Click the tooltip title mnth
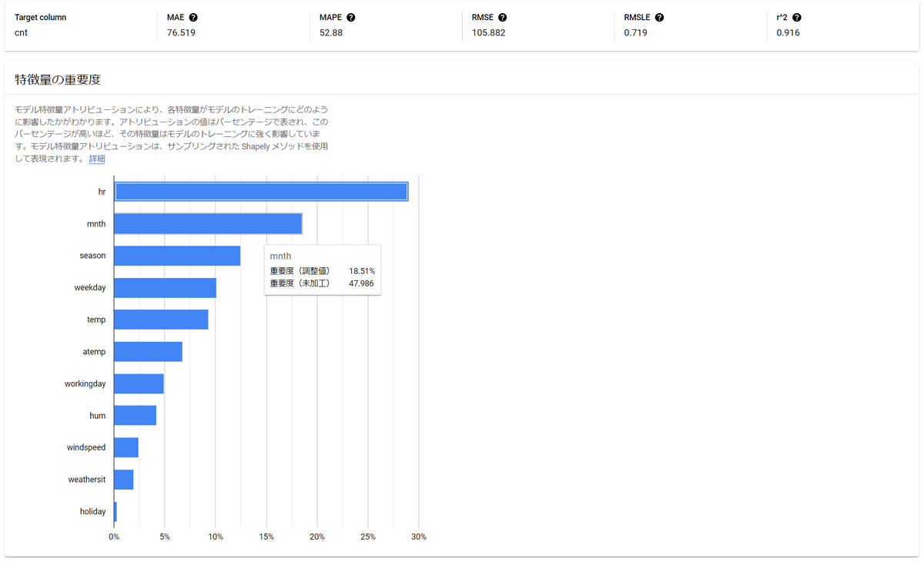Viewport: 924px width, 562px height. click(x=280, y=256)
